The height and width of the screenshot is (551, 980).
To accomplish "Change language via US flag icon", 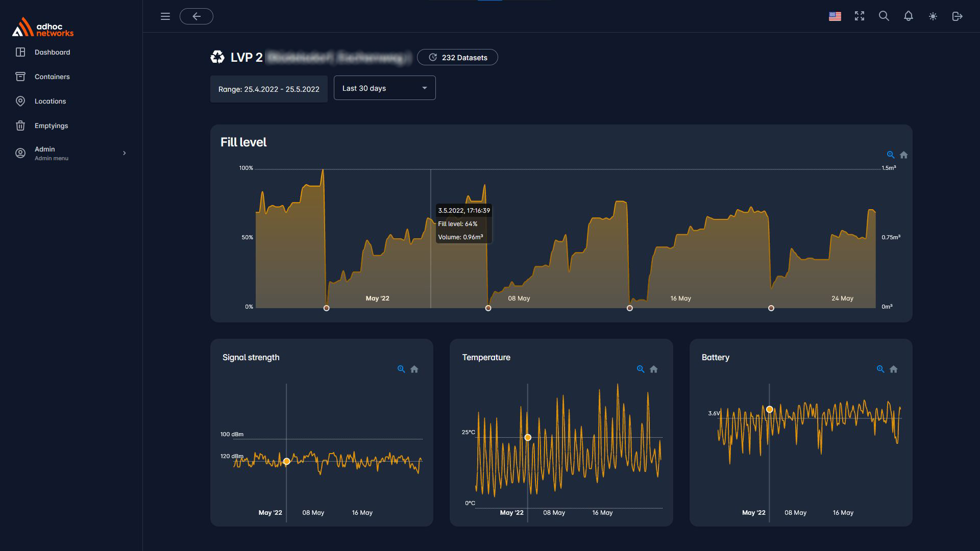I will (x=835, y=16).
